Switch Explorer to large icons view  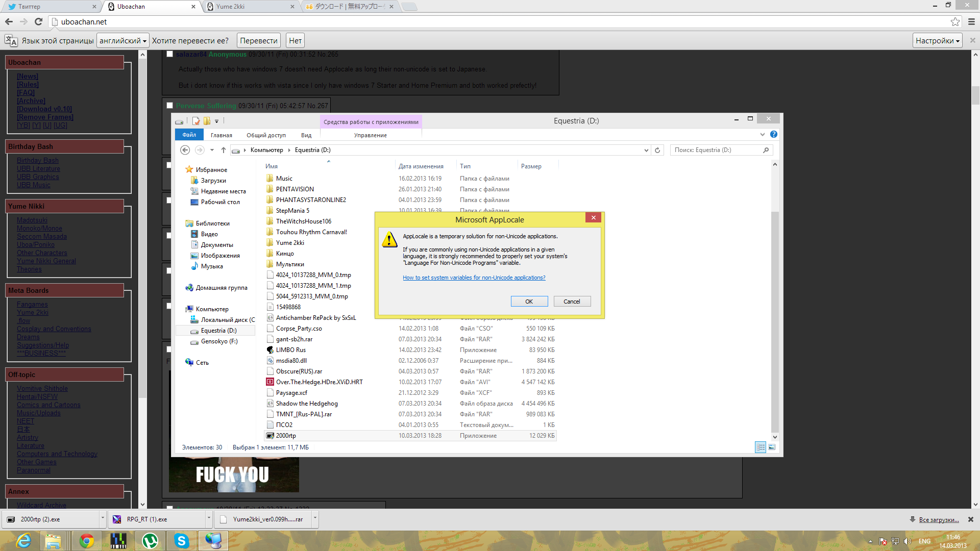pyautogui.click(x=772, y=447)
